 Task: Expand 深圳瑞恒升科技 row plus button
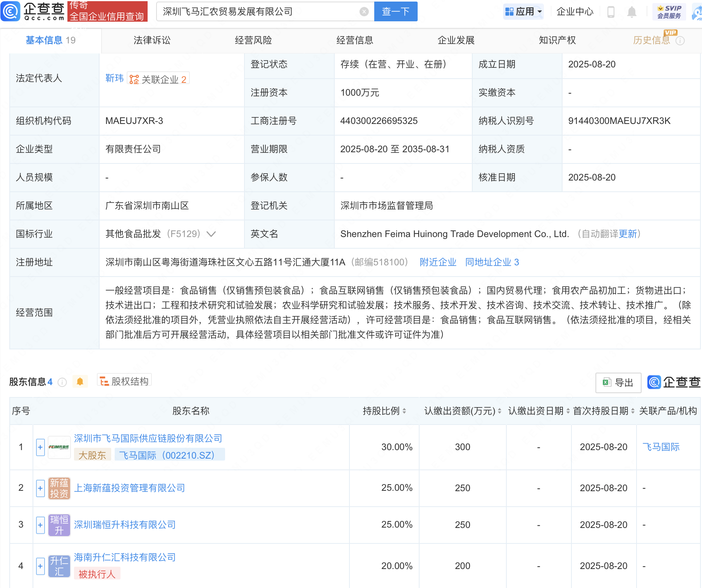[x=40, y=525]
